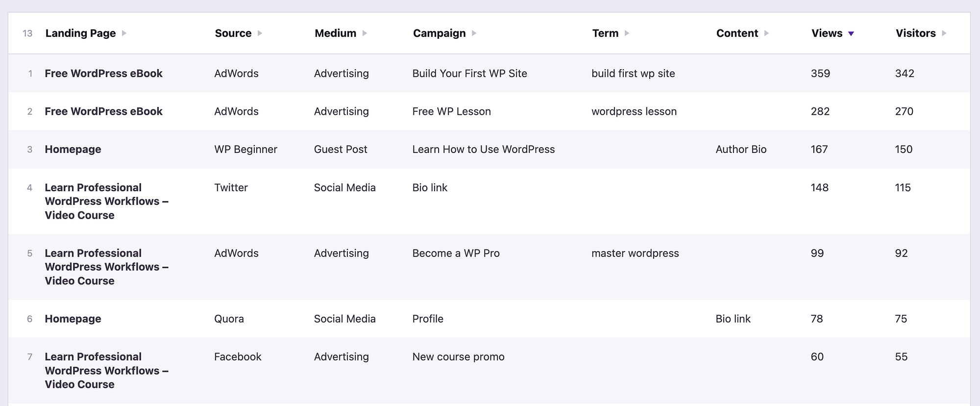This screenshot has width=980, height=406.
Task: Expand sorting options for the Source column
Action: point(260,33)
